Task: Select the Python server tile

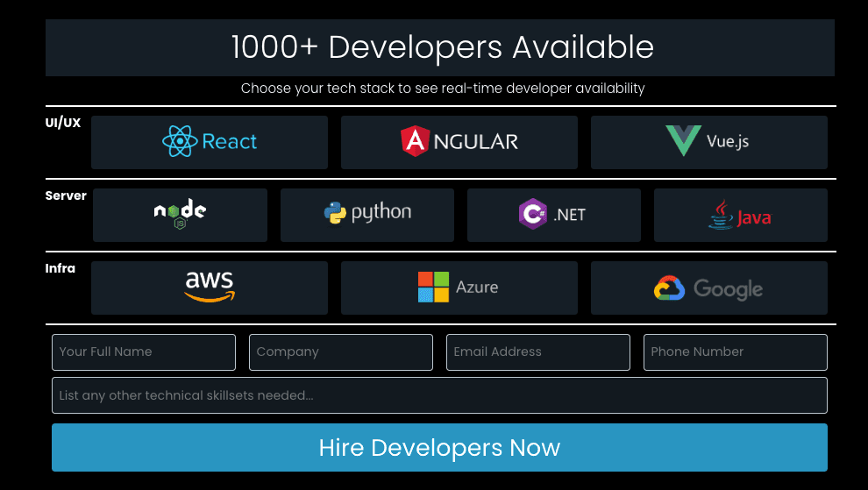Action: (367, 215)
